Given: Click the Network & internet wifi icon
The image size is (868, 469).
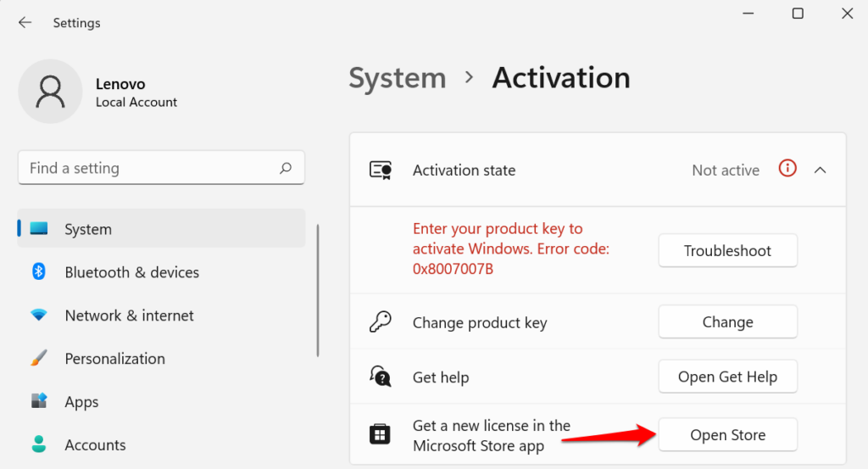Looking at the screenshot, I should 39,315.
